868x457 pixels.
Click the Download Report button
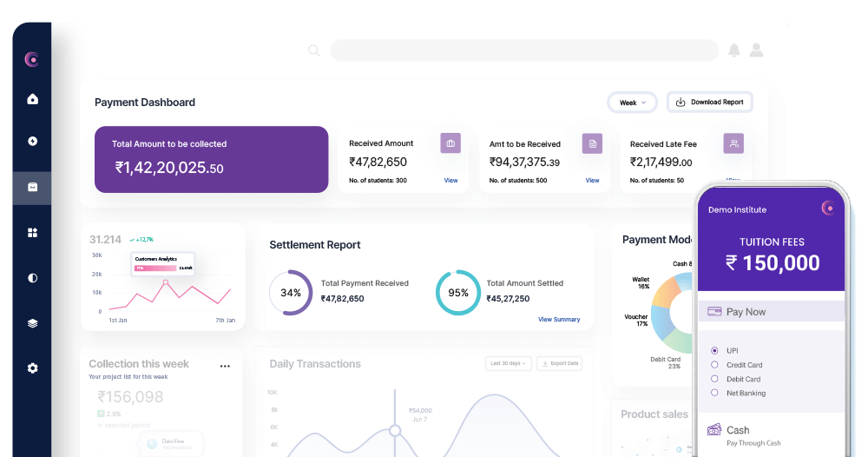pyautogui.click(x=710, y=102)
